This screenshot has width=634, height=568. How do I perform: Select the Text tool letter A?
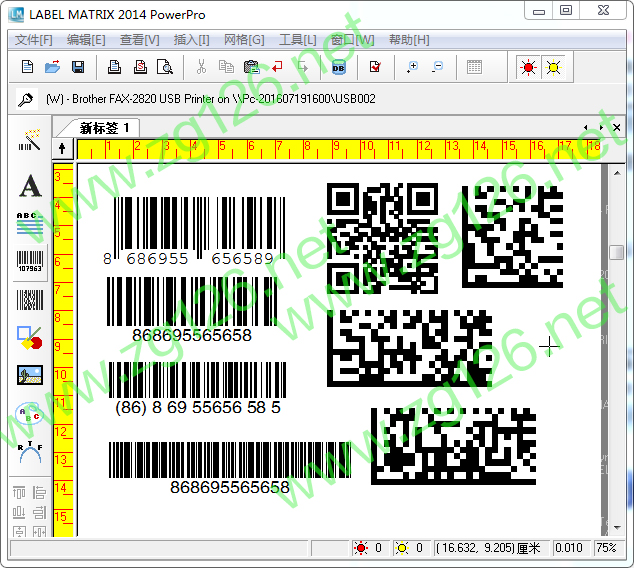click(x=30, y=186)
